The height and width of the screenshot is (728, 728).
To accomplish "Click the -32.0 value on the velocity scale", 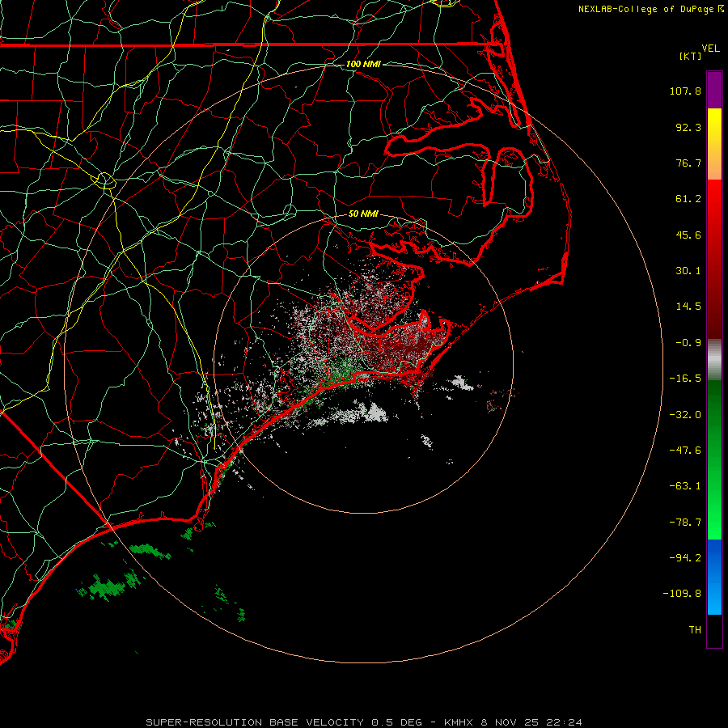I will [685, 415].
